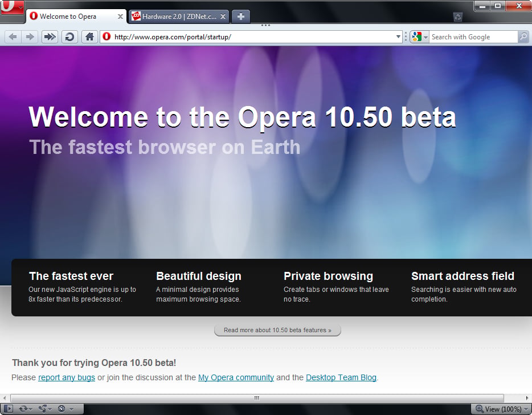This screenshot has width=532, height=415.
Task: Click the Opera site icon in address bar
Action: coord(107,36)
